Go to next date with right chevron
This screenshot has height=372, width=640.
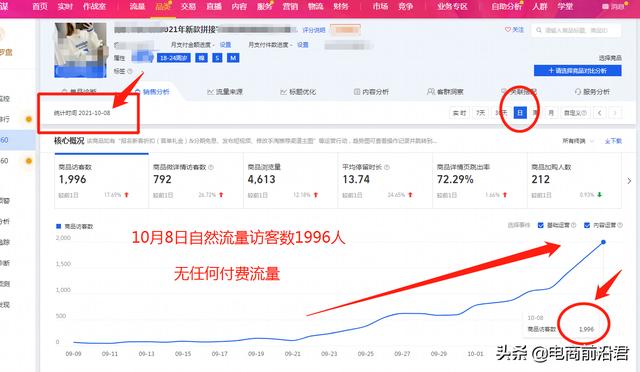(615, 113)
